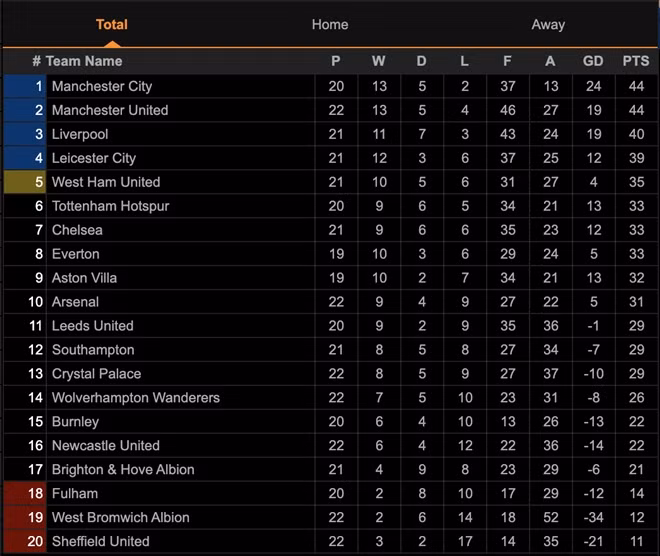Image resolution: width=660 pixels, height=556 pixels.
Task: Sort by the W wins column header
Action: point(379,61)
